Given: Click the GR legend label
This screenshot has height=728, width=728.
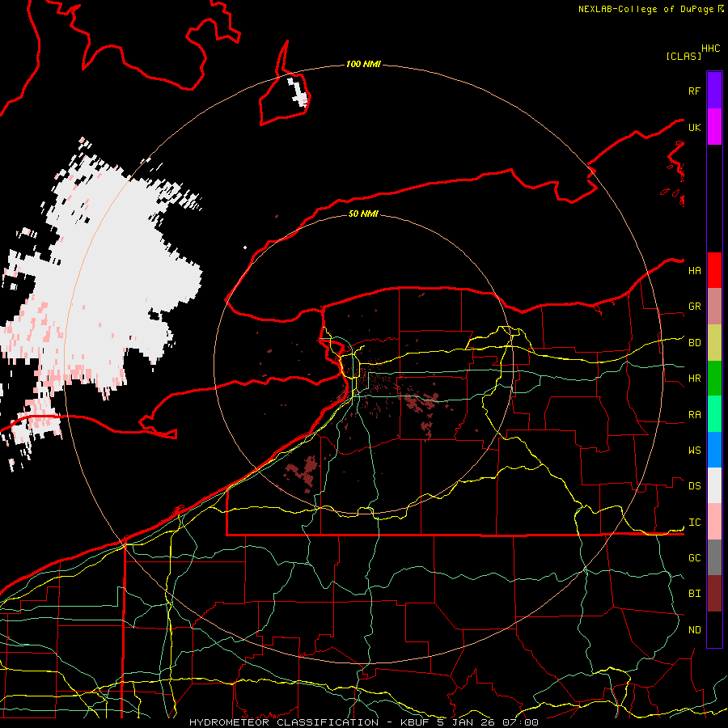Looking at the screenshot, I should coord(694,307).
